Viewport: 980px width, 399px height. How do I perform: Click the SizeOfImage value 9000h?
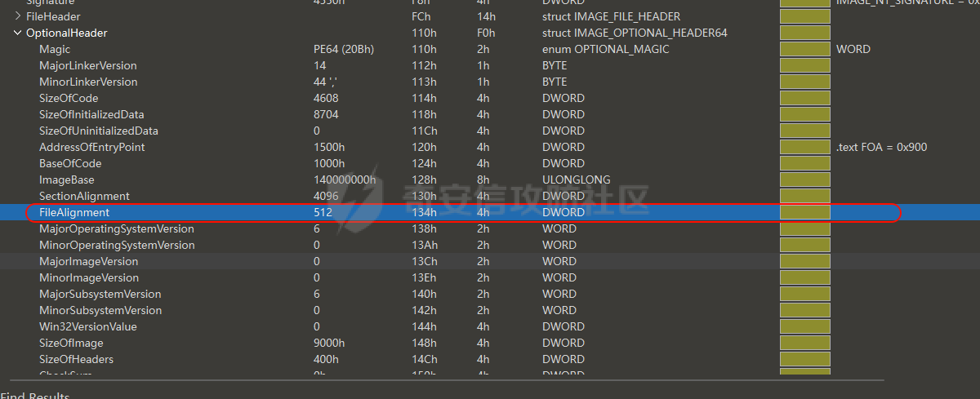coord(329,343)
